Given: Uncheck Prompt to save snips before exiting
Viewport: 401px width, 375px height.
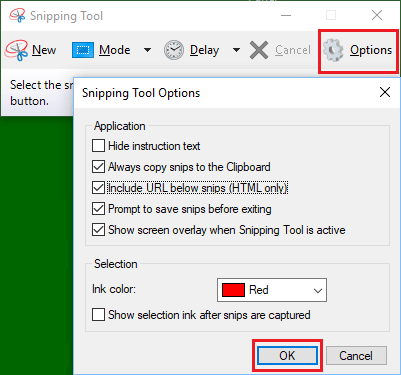Looking at the screenshot, I should click(98, 209).
